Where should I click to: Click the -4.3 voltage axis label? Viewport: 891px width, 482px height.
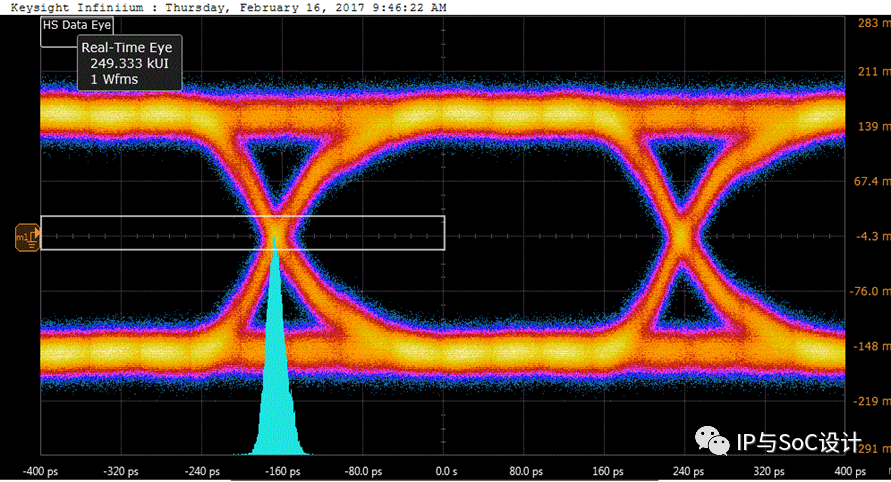pyautogui.click(x=873, y=236)
